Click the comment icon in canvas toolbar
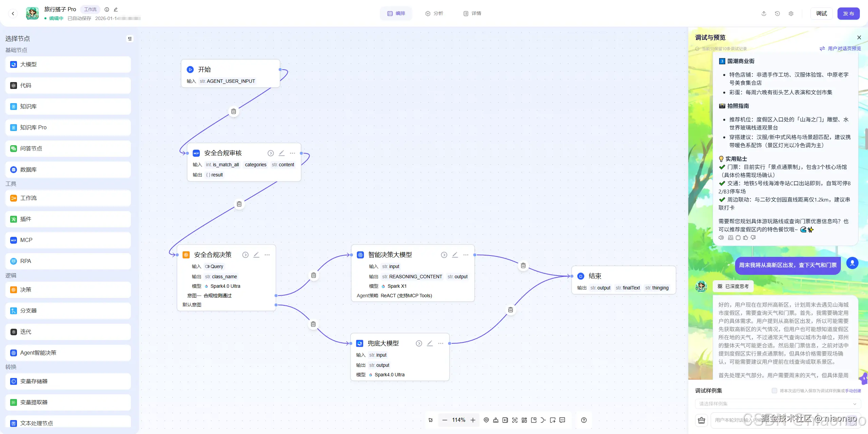 click(x=562, y=420)
